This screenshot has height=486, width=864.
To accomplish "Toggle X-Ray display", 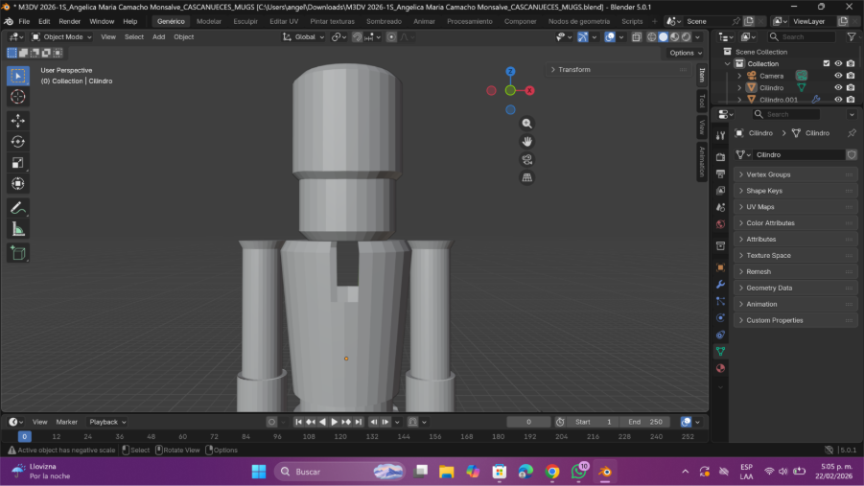I will tap(636, 37).
